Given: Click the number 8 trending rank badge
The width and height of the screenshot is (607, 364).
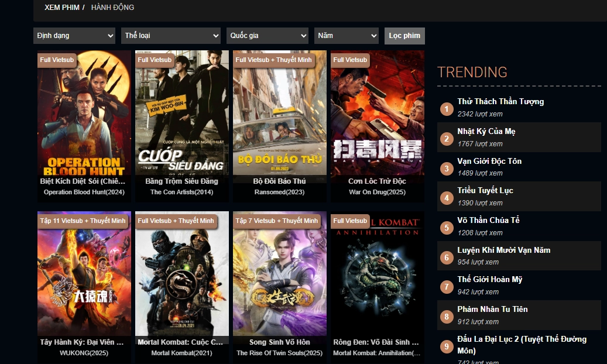Looking at the screenshot, I should 447,317.
